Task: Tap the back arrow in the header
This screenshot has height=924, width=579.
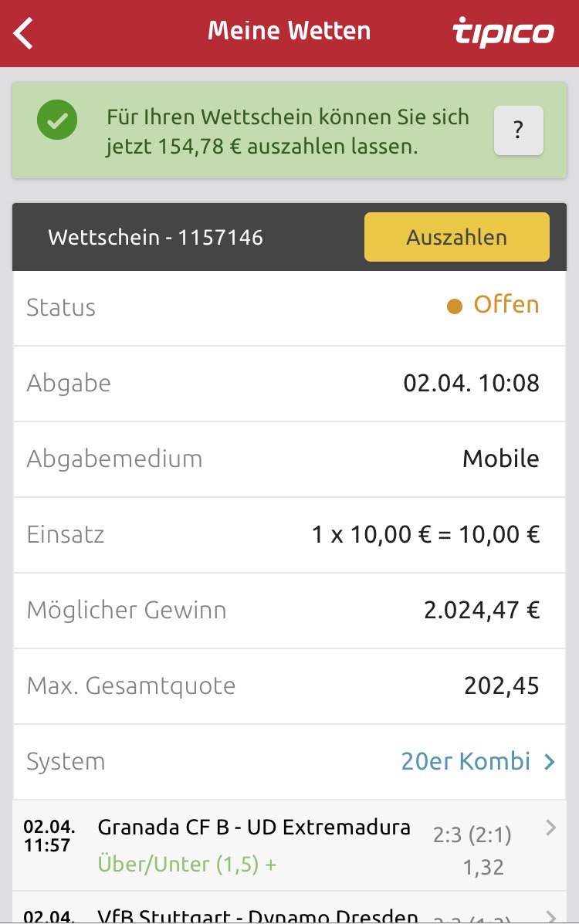Action: pyautogui.click(x=24, y=33)
